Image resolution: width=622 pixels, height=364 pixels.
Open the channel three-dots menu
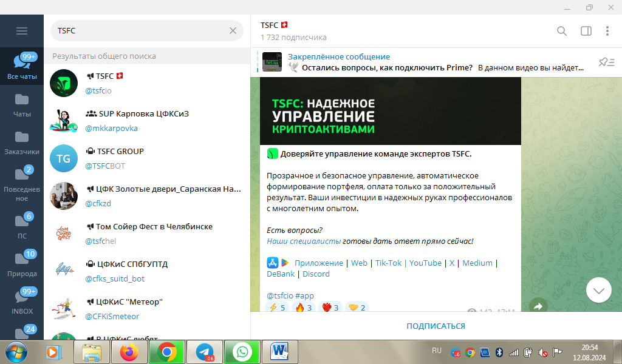tap(607, 31)
